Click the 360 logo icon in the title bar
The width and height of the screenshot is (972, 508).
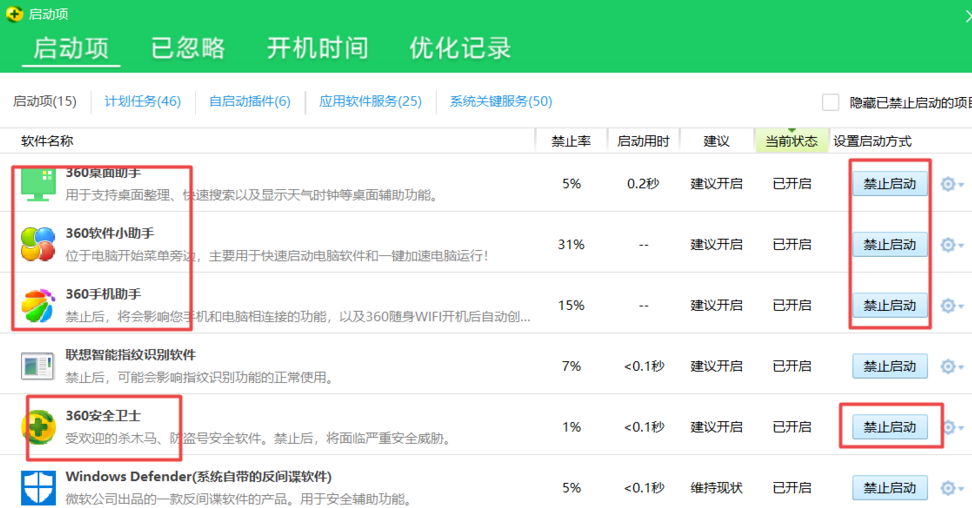14,14
